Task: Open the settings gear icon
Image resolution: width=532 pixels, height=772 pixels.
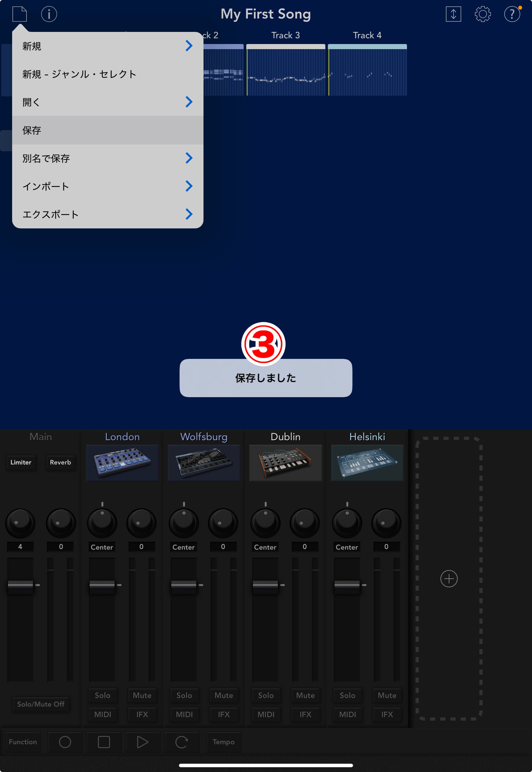Action: tap(483, 14)
